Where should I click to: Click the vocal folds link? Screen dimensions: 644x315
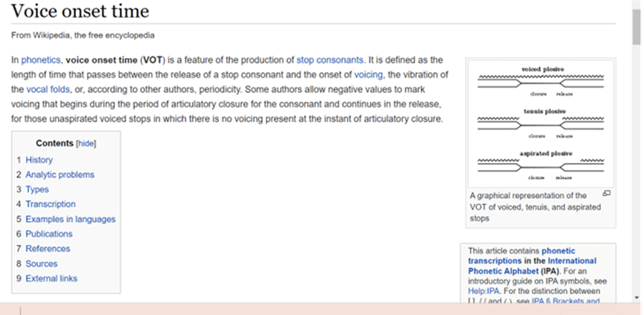[48, 89]
